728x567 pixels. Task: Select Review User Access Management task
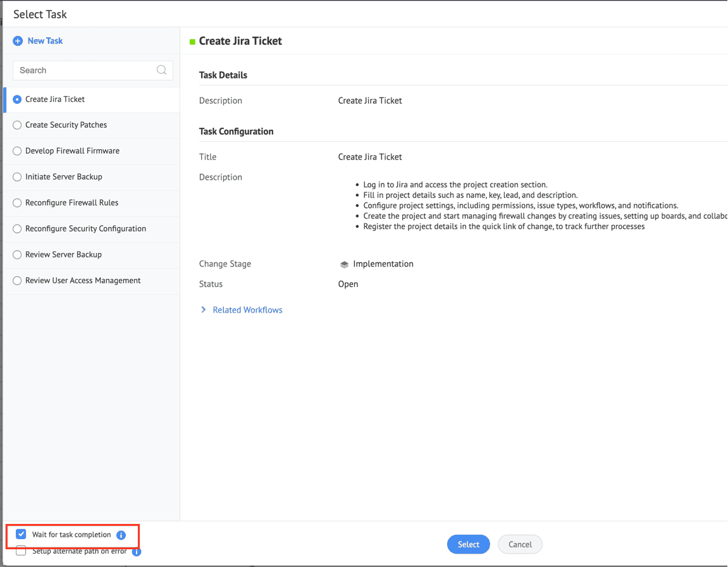(x=17, y=281)
